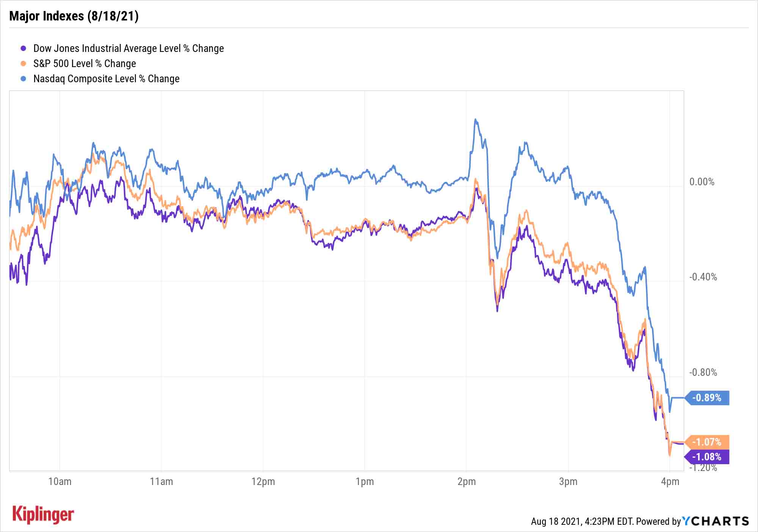Click the Major Indexes (8/18/21) chart title
The image size is (758, 532).
74,16
